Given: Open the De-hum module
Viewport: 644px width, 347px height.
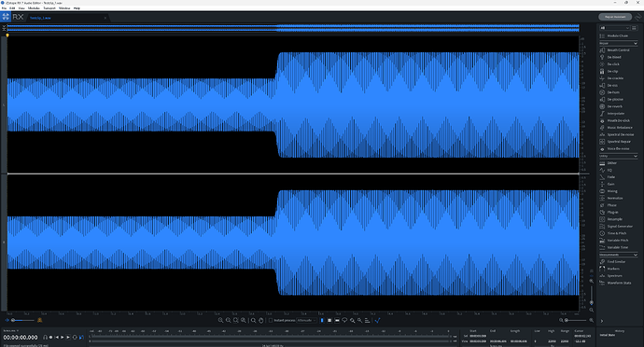Looking at the screenshot, I should [614, 92].
